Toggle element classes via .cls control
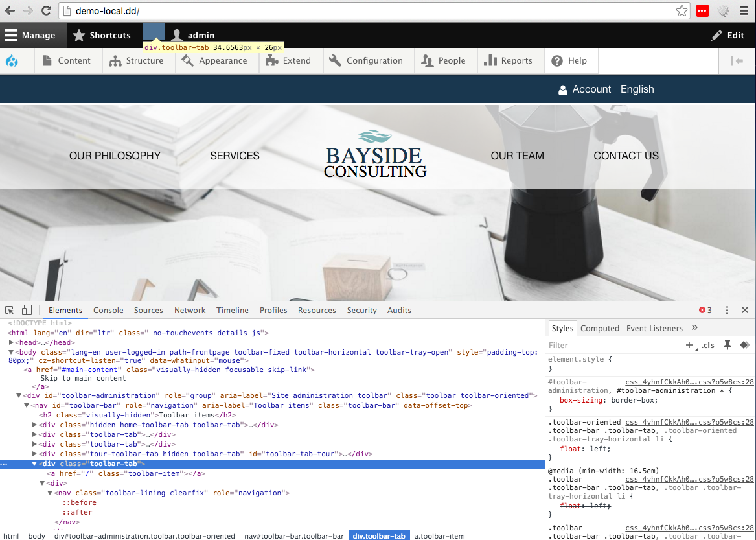Viewport: 756px width, 540px height. click(x=707, y=345)
